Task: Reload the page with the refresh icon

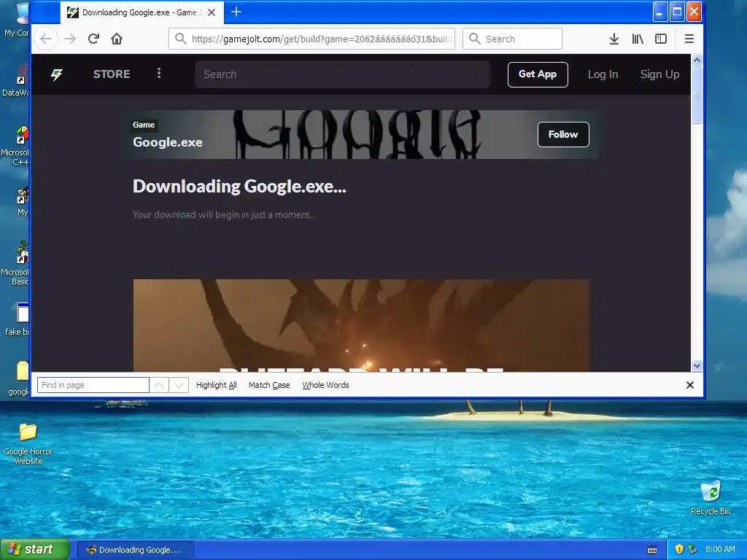Action: 93,39
